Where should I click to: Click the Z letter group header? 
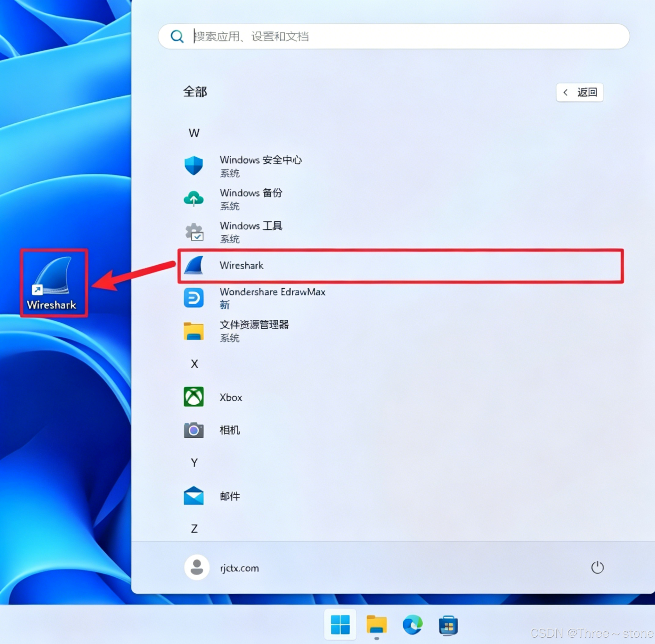point(194,529)
